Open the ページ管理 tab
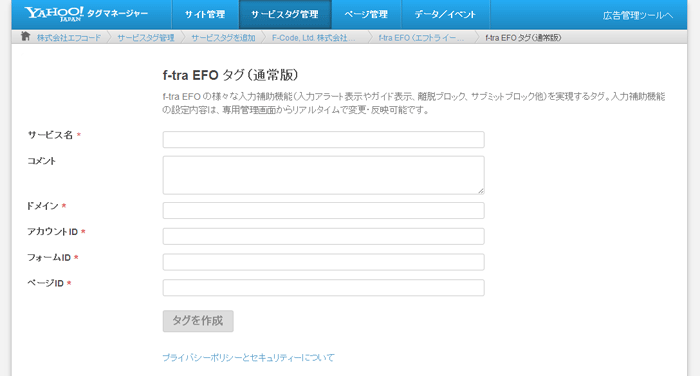The height and width of the screenshot is (376, 700). click(x=366, y=14)
